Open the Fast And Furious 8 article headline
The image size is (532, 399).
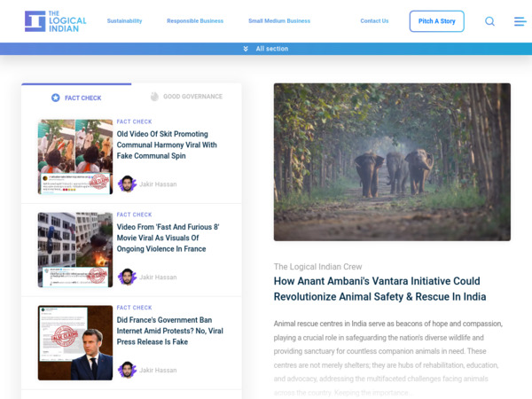(x=168, y=238)
